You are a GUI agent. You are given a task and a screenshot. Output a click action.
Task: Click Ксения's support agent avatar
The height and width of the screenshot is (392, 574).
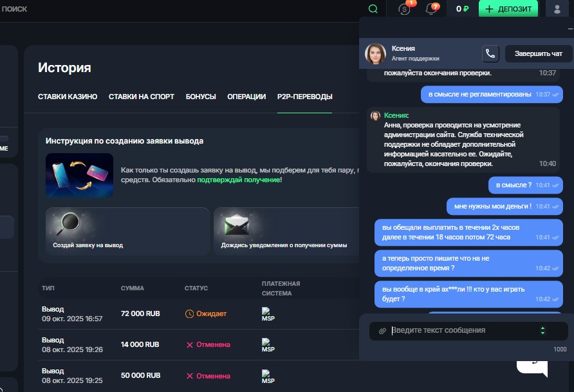click(x=375, y=54)
